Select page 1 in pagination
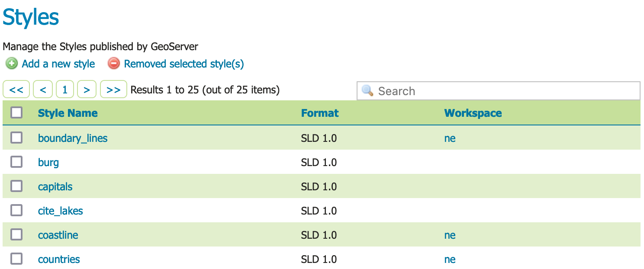Image resolution: width=644 pixels, height=269 pixels. (65, 90)
